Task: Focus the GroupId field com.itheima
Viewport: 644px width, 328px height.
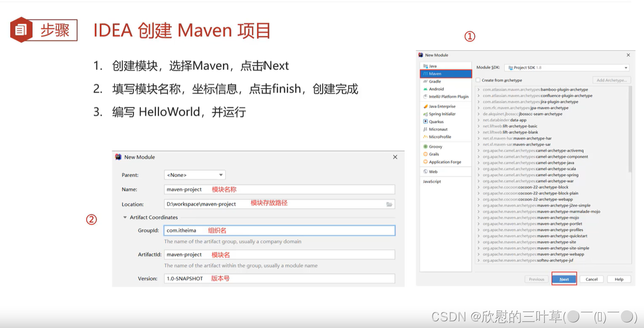Action: pyautogui.click(x=280, y=230)
